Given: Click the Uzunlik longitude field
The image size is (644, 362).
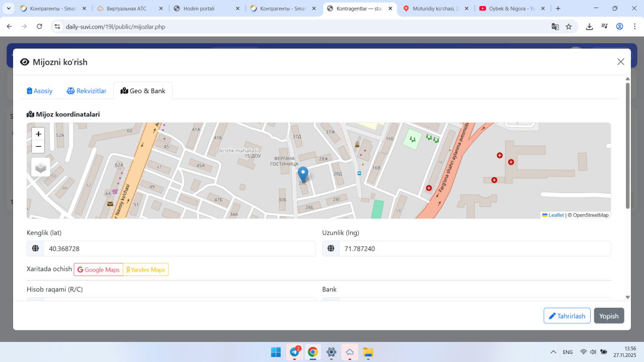Looking at the screenshot, I should point(474,248).
